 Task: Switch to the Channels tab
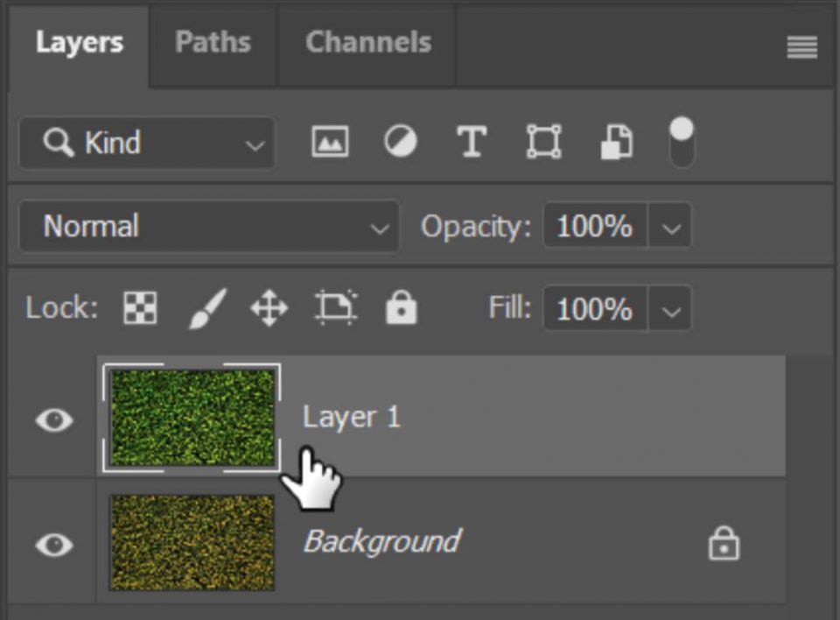click(x=367, y=42)
